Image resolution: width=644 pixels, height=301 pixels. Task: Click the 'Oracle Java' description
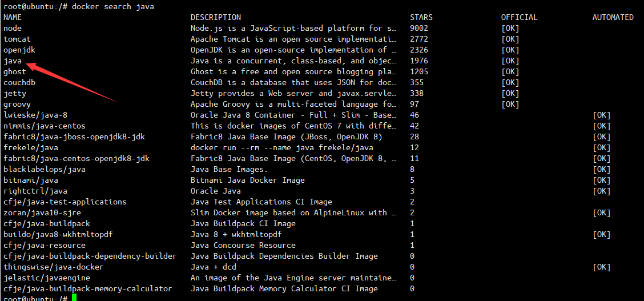pyautogui.click(x=216, y=191)
